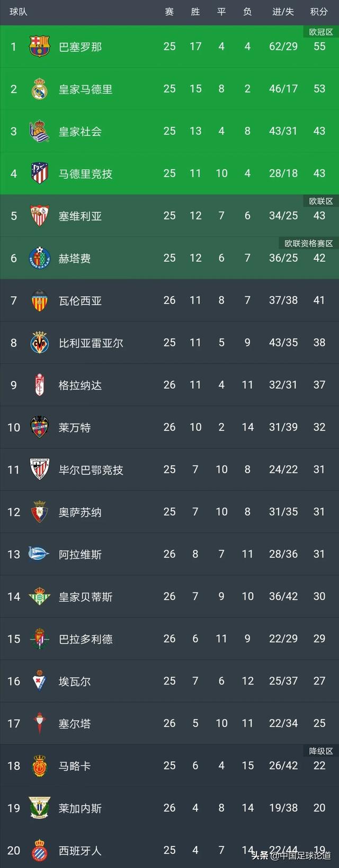Click the 欧联资格赛区 label
This screenshot has width=339, height=868.
pyautogui.click(x=308, y=243)
